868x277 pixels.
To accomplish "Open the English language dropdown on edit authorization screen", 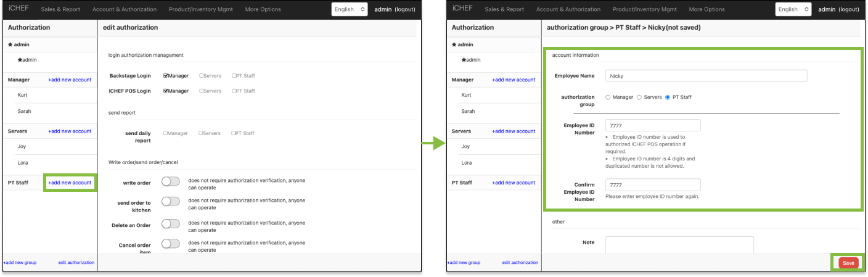I will click(349, 9).
